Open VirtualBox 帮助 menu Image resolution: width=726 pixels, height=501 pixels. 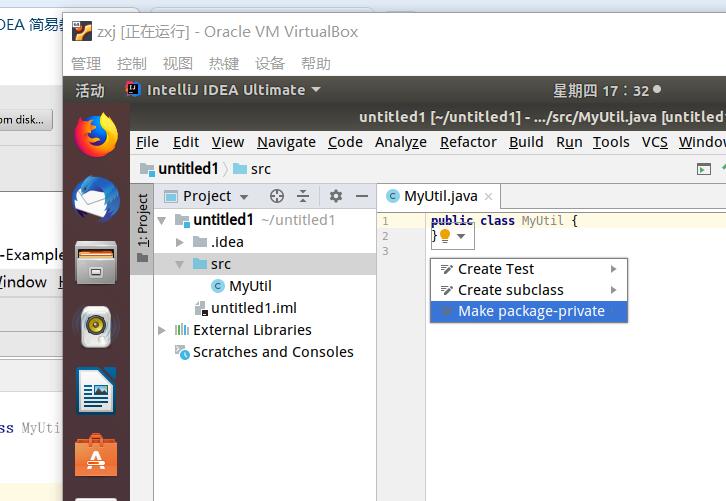click(x=316, y=63)
